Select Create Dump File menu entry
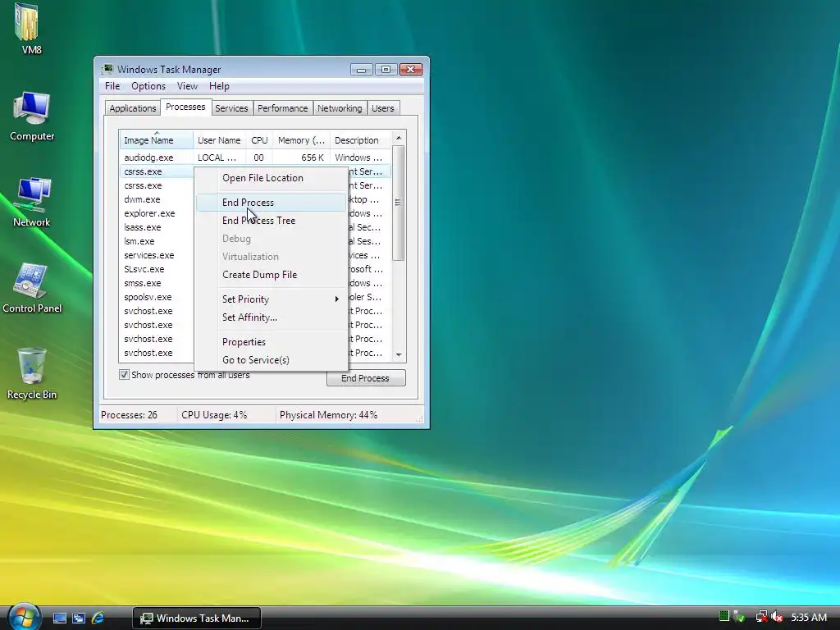Viewport: 840px width, 630px height. point(271,275)
